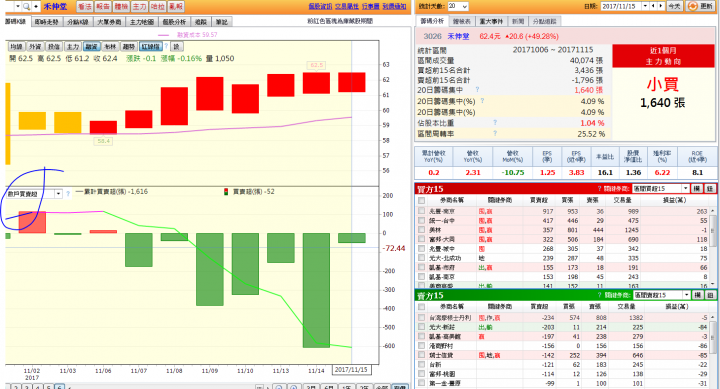This screenshot has height=389, width=720.
Task: Click help icon in 賣方15 header
Action: 599,295
